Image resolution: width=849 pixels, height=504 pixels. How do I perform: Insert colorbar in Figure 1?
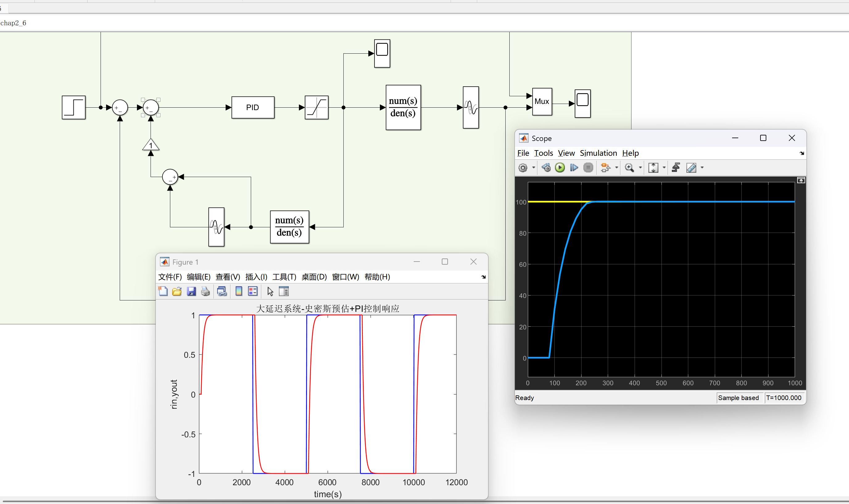(239, 291)
